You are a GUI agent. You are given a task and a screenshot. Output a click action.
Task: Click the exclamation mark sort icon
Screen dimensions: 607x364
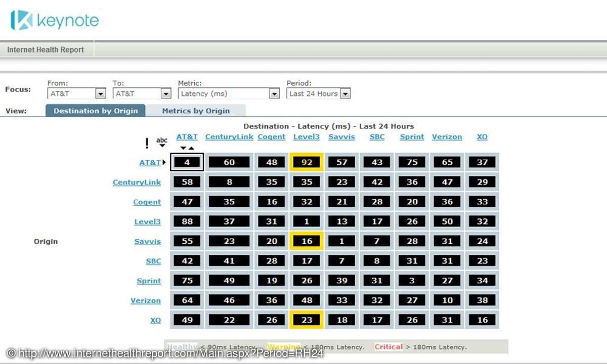(x=147, y=144)
